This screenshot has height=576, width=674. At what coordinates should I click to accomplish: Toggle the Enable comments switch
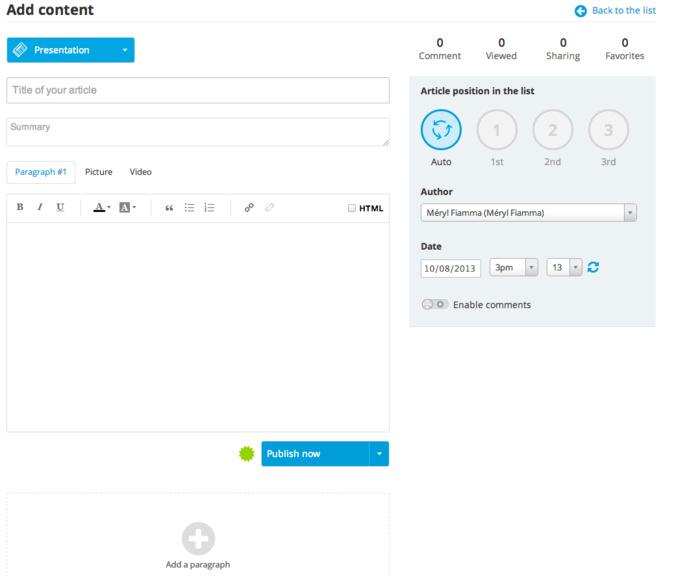pos(434,305)
